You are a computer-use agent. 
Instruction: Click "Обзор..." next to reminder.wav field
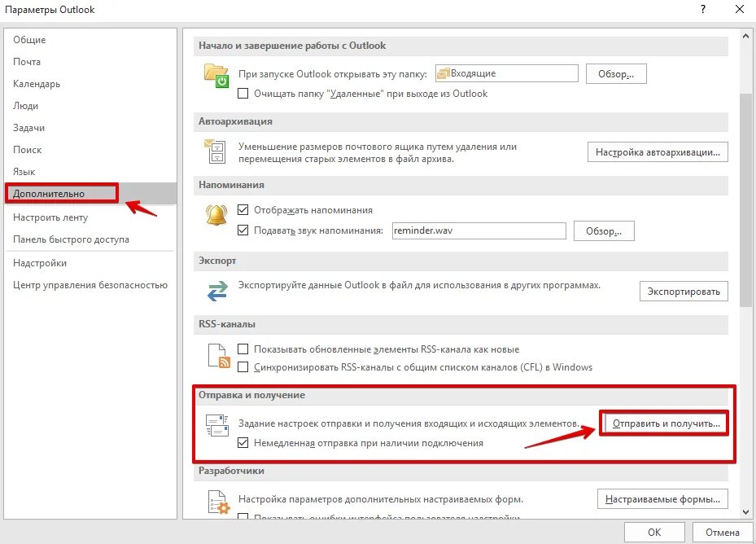pyautogui.click(x=604, y=230)
